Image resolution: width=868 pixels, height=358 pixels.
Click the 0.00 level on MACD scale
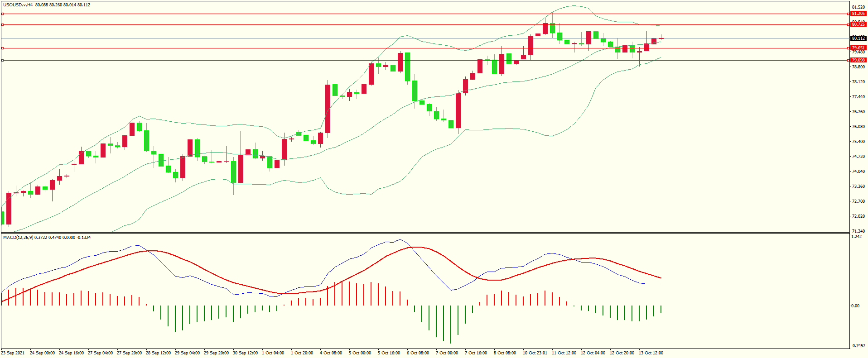[855, 306]
